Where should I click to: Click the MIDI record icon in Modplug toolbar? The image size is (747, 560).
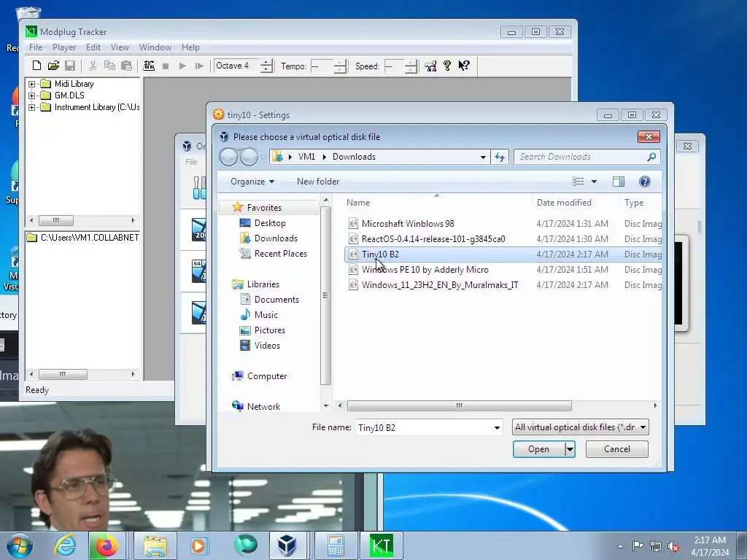[149, 66]
